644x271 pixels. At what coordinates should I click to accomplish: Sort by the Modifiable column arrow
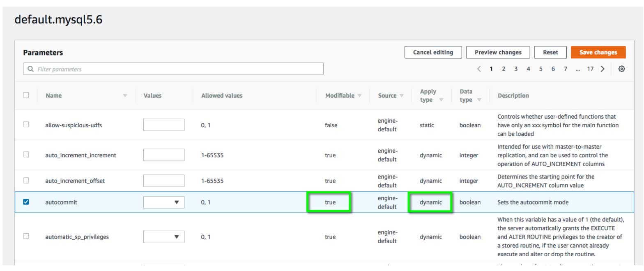tap(360, 96)
